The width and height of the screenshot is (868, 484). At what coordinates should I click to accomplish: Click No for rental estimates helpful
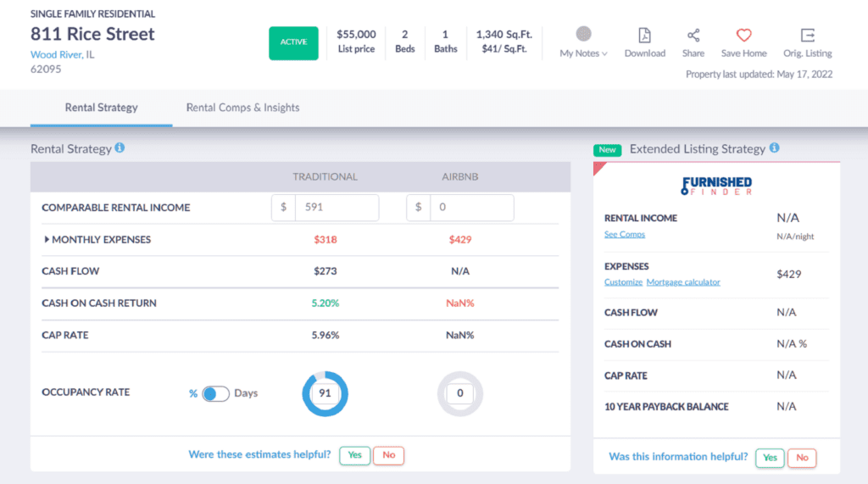click(x=388, y=455)
